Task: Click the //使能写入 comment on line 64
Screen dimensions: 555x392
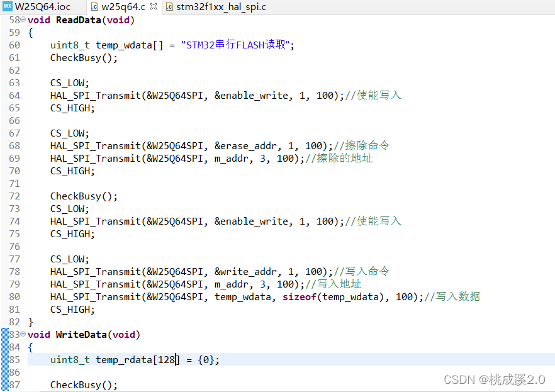Action: [x=373, y=95]
